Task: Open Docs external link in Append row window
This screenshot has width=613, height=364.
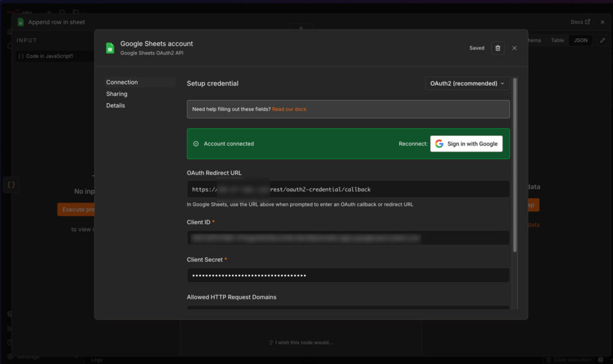Action: click(x=580, y=22)
